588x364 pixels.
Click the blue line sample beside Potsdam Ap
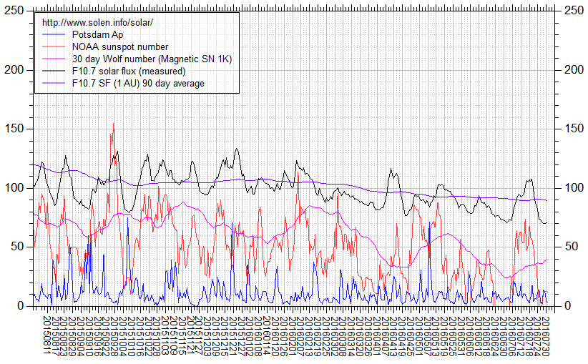point(54,35)
